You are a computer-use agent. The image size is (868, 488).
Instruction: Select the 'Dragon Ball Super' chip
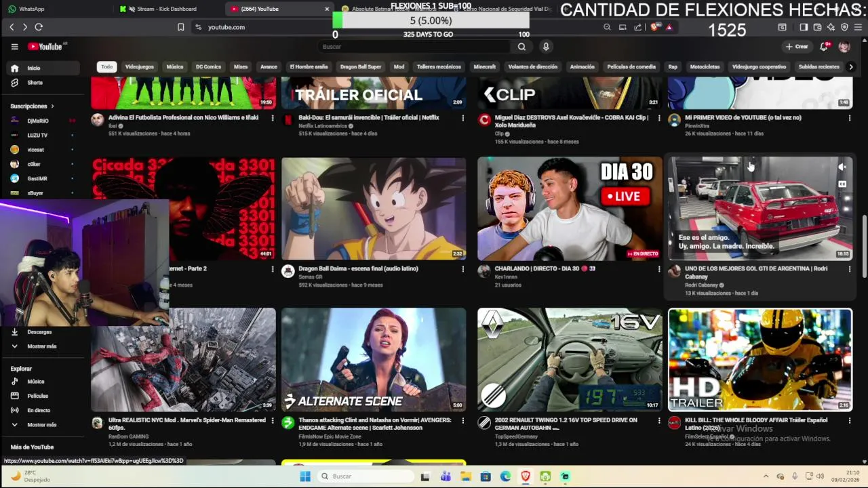pos(361,67)
